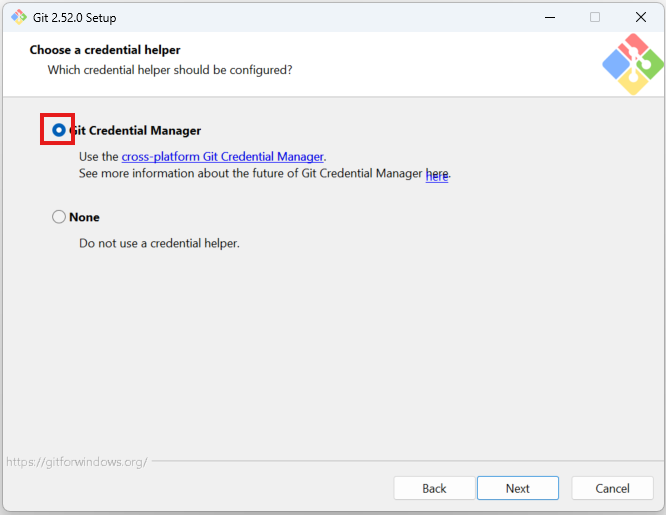Click the gitforwindows.org URL text
The height and width of the screenshot is (515, 666).
pyautogui.click(x=76, y=462)
